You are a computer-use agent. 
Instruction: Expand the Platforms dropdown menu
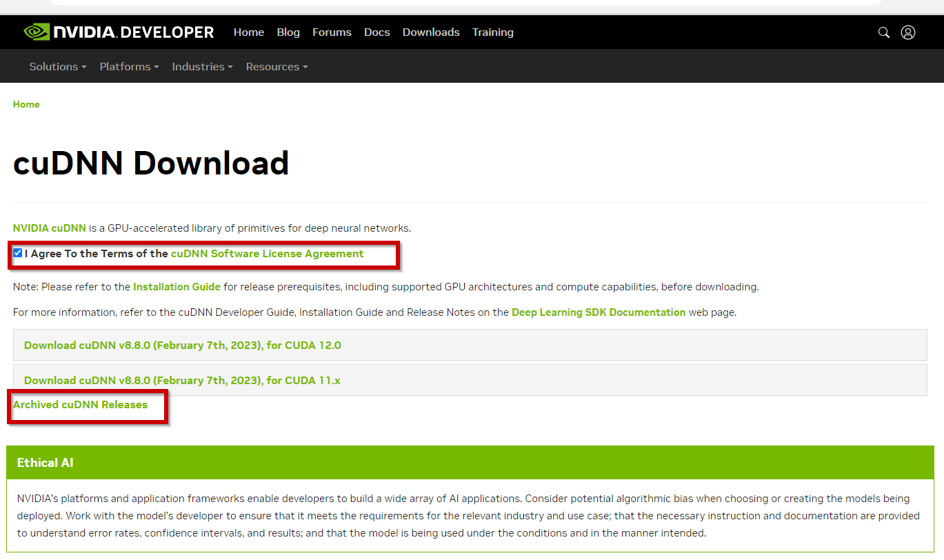coord(130,67)
